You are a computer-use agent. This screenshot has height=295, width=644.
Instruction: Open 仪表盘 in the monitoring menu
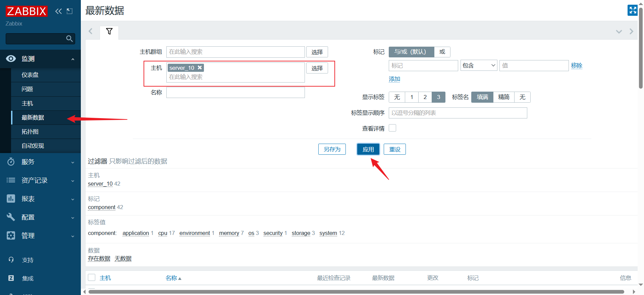point(30,75)
